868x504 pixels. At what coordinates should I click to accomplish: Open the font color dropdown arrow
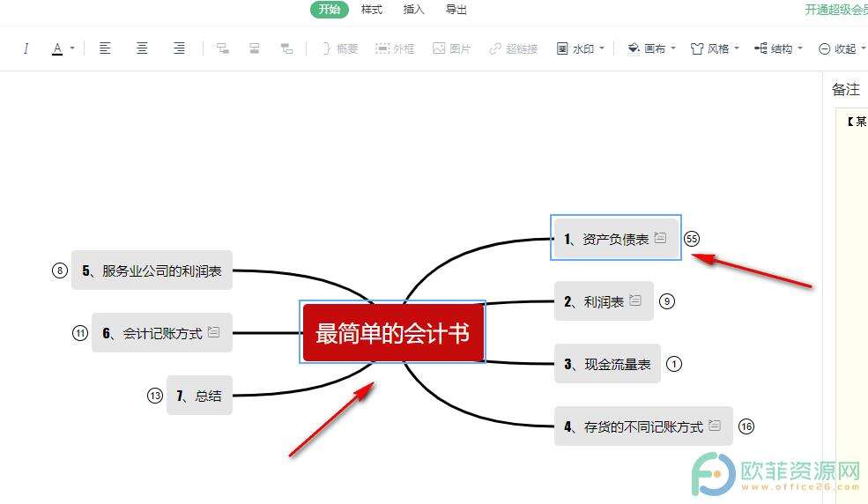point(72,48)
